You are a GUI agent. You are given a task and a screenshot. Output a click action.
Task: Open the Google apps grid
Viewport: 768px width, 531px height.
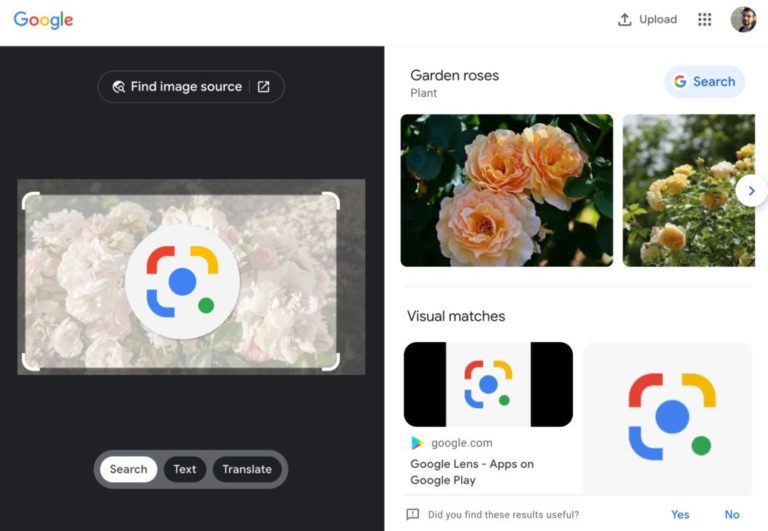click(x=704, y=20)
